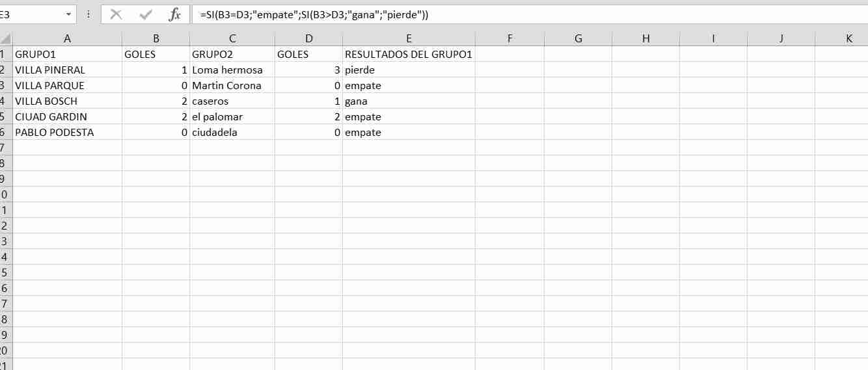This screenshot has height=370, width=868.
Task: Select the row 1 header
Action: tap(6, 55)
